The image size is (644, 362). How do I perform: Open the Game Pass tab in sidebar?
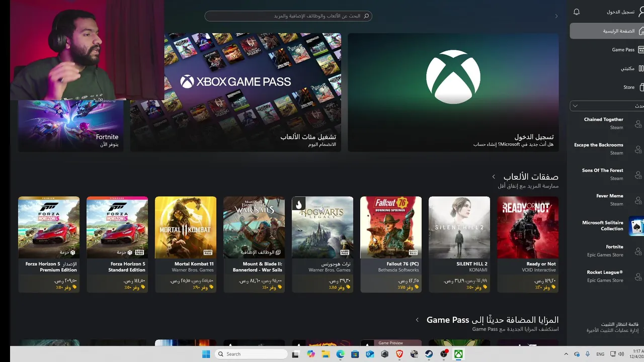(607, 50)
